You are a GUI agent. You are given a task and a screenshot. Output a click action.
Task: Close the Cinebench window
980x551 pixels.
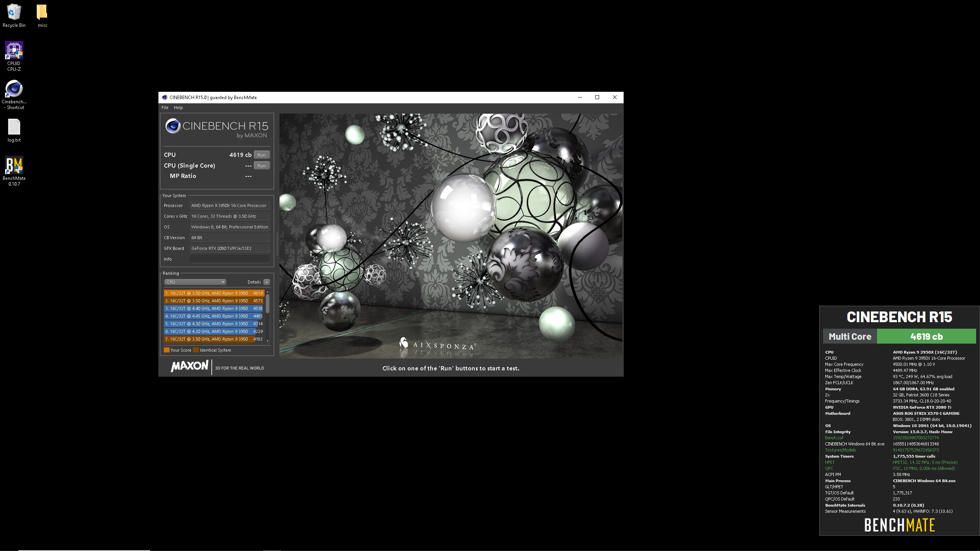tap(615, 98)
